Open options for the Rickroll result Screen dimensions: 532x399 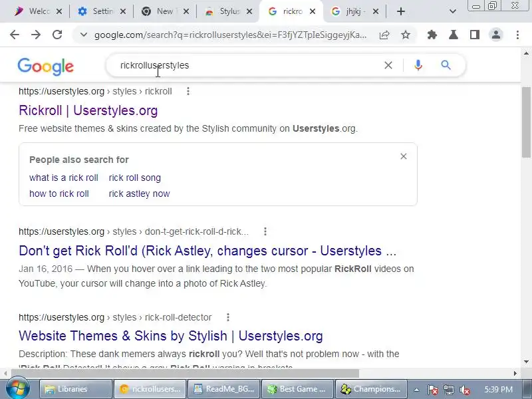coord(188,91)
